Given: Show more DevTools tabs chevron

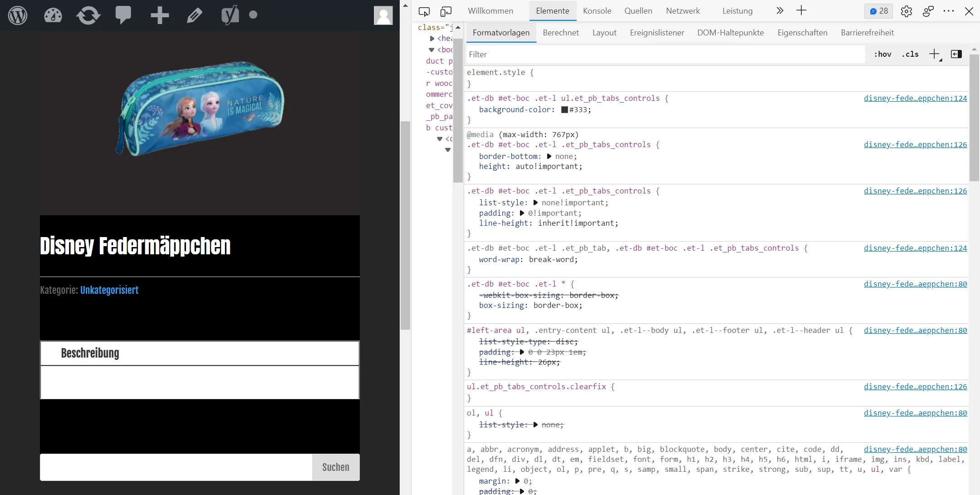Looking at the screenshot, I should tap(779, 11).
